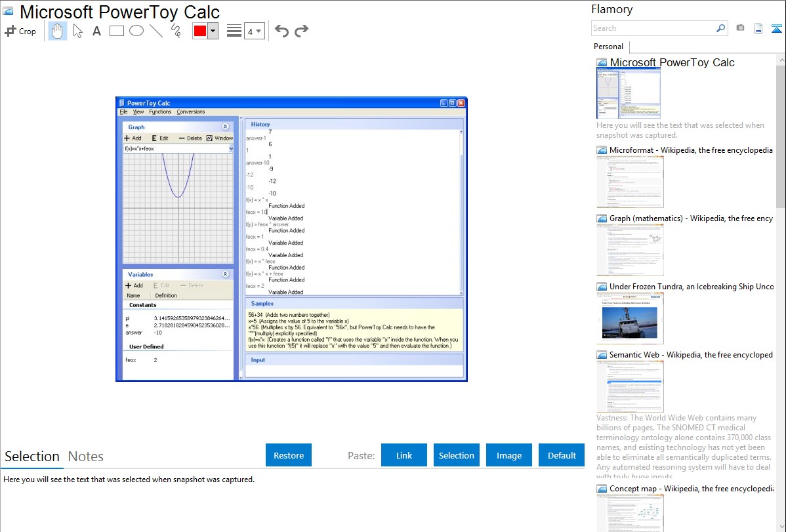Click the camera capture icon
This screenshot has width=786, height=532.
[x=740, y=28]
